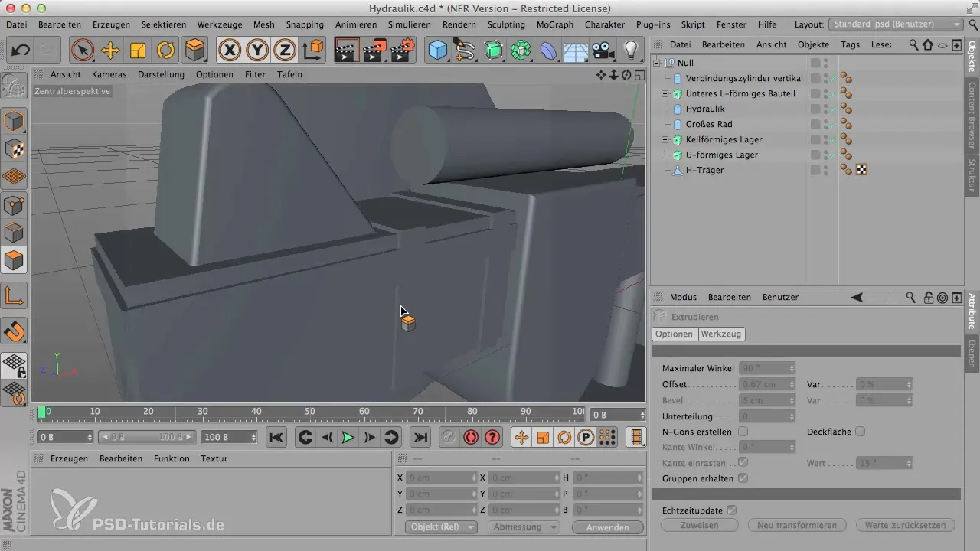Click Werte zurücksetzen button
Screen dimensions: 980x551
(x=906, y=525)
